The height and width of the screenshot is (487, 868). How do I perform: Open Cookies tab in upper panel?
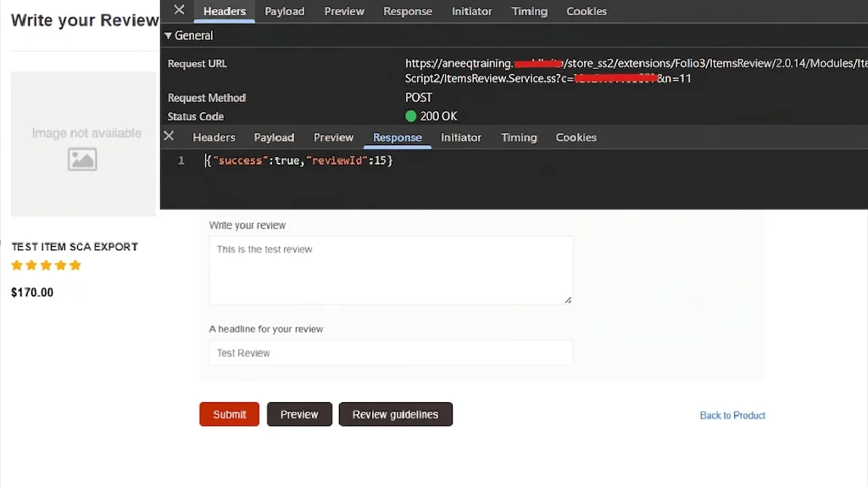point(587,11)
